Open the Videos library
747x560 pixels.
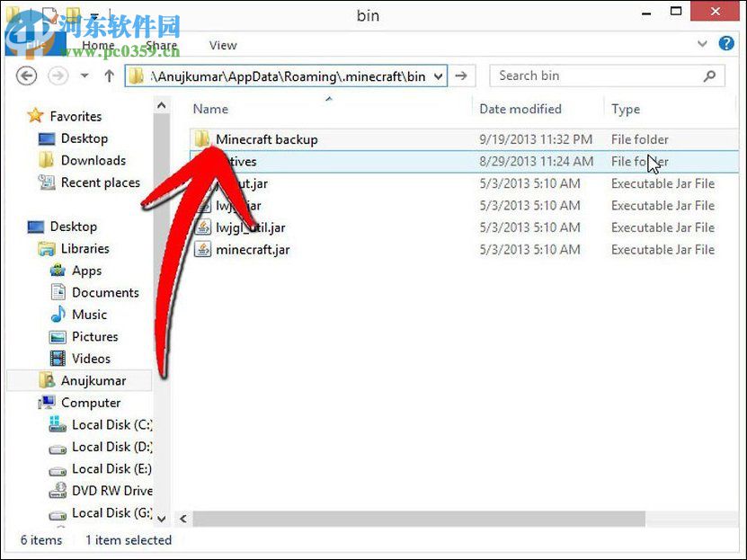91,358
